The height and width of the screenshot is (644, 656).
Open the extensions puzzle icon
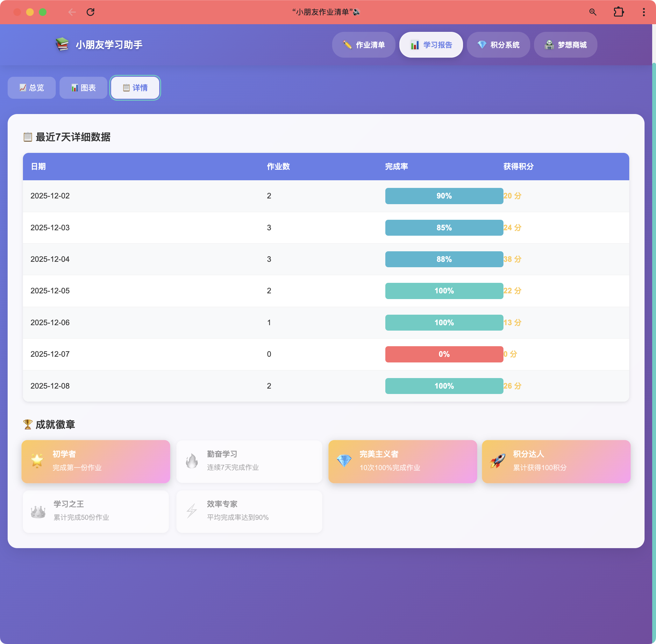coord(618,12)
